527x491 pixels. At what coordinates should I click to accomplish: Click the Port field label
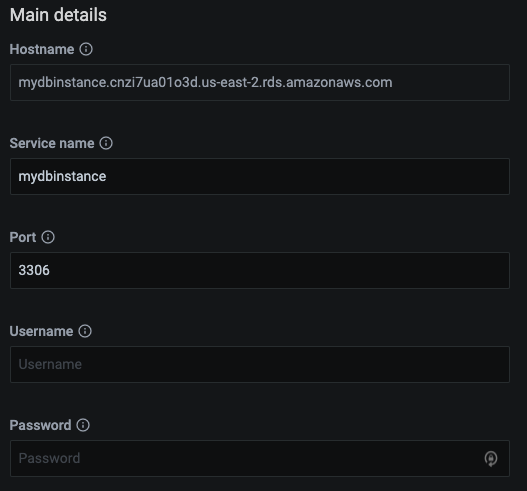coord(23,237)
